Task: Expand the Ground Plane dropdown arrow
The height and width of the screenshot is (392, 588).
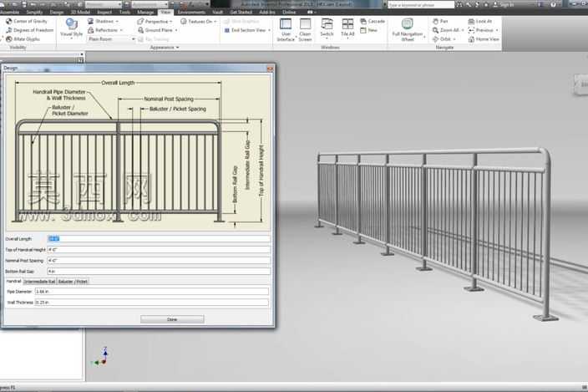Action: click(x=176, y=30)
